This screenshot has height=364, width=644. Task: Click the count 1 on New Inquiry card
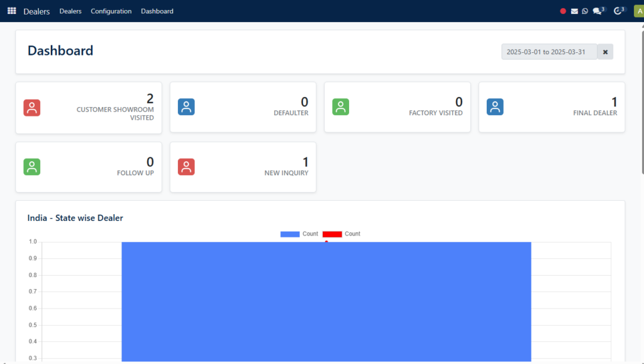click(x=305, y=162)
